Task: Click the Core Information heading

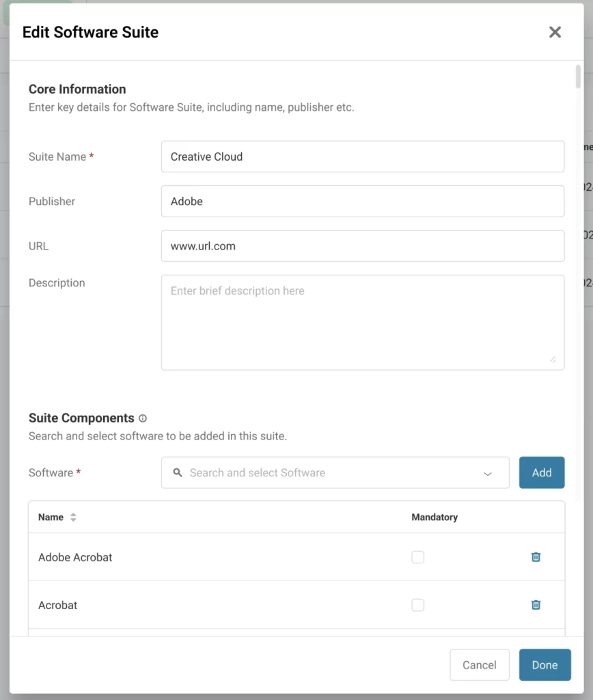Action: tap(77, 90)
